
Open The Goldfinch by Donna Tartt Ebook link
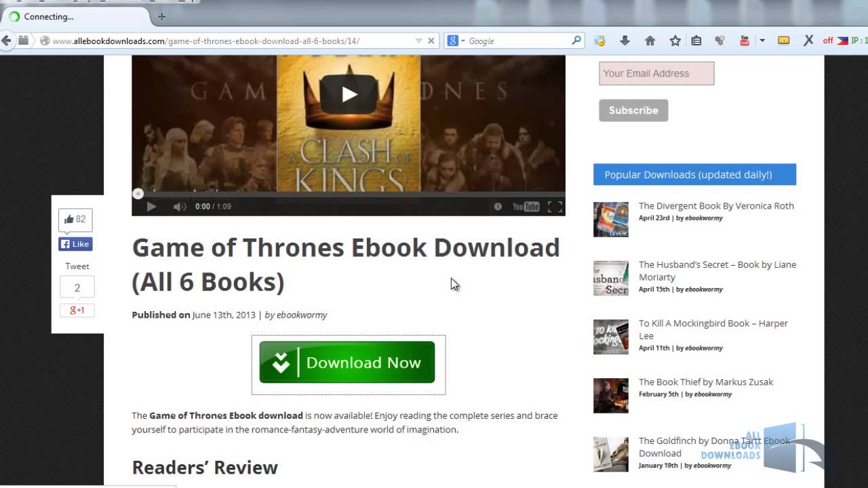pyautogui.click(x=714, y=447)
